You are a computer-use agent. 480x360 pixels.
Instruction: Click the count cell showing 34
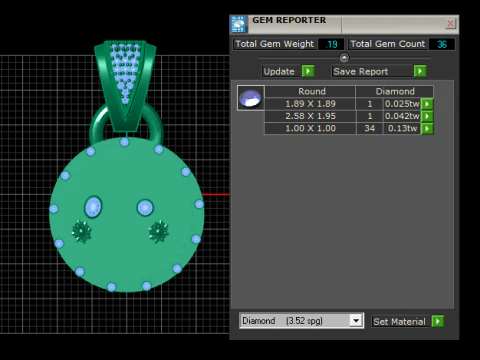coord(369,129)
